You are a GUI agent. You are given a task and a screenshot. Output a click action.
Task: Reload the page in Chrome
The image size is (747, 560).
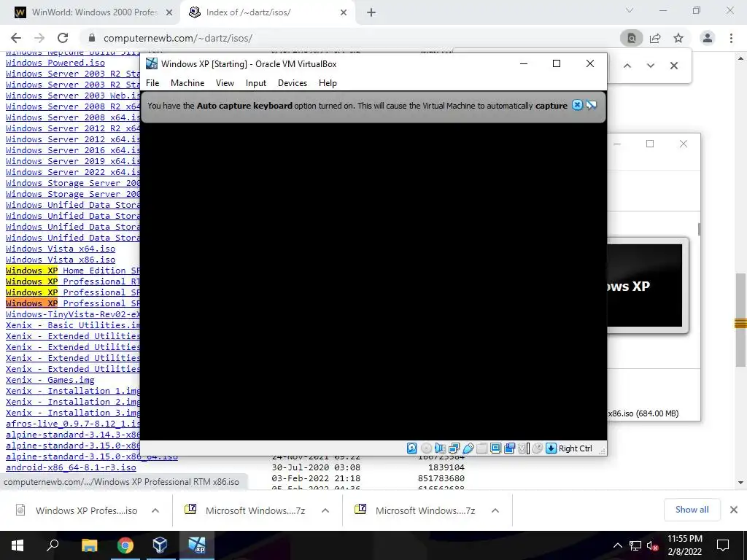pos(63,38)
